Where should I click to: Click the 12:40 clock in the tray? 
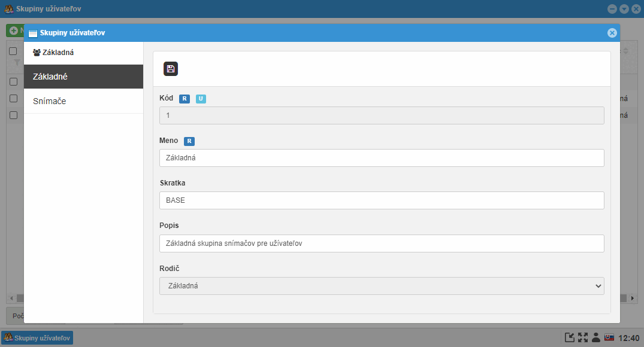pos(629,338)
